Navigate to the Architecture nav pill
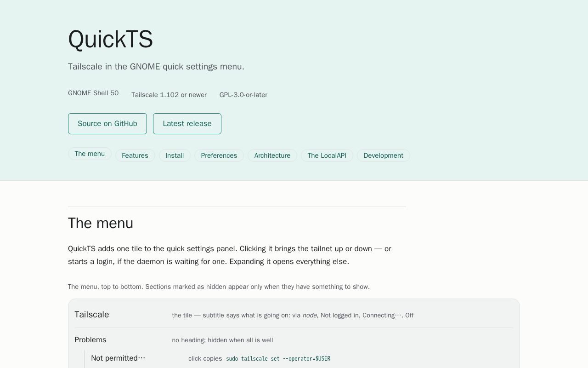This screenshot has width=588, height=368. tap(272, 155)
